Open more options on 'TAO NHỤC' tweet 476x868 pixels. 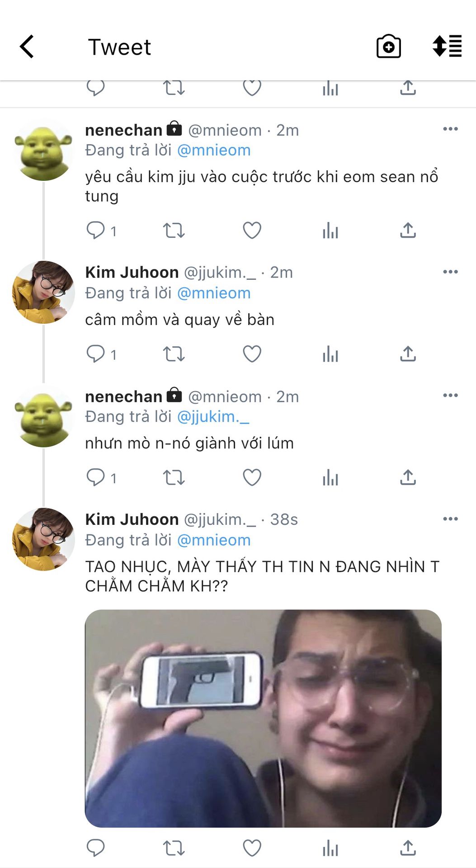pyautogui.click(x=450, y=519)
